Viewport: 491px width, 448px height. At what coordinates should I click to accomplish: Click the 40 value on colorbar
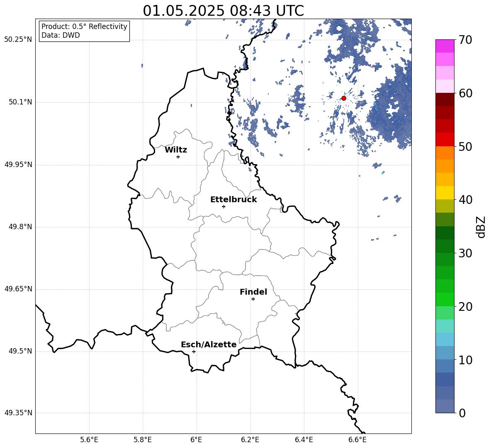pyautogui.click(x=465, y=200)
